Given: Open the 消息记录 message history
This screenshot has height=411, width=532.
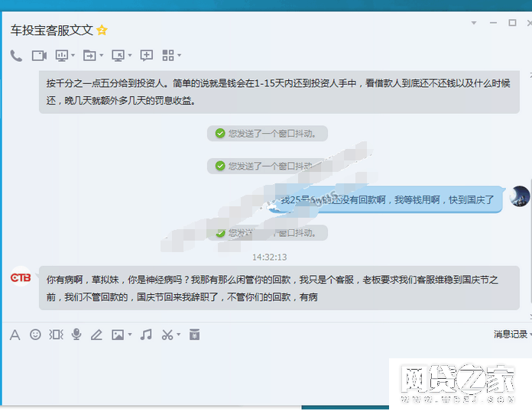Looking at the screenshot, I should click(510, 335).
